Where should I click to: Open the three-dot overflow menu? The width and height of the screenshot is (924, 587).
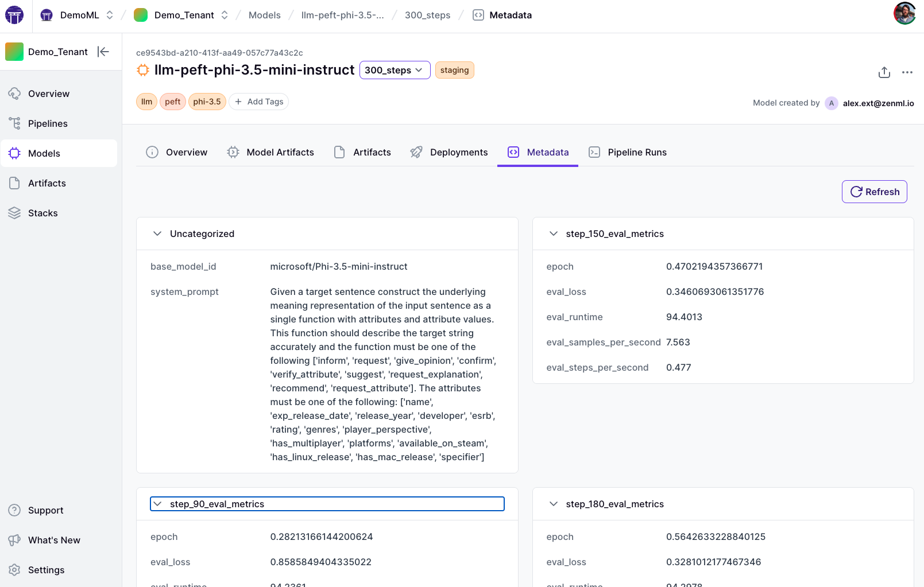pos(907,72)
